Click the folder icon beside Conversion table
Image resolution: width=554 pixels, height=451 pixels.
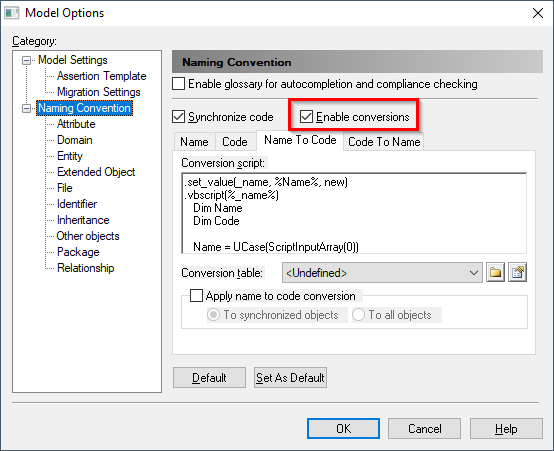495,273
